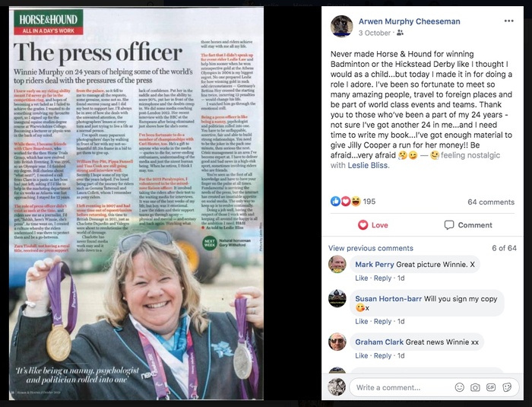Click the emoji picker icon in comment box
Image resolution: width=532 pixels, height=407 pixels.
[x=459, y=387]
